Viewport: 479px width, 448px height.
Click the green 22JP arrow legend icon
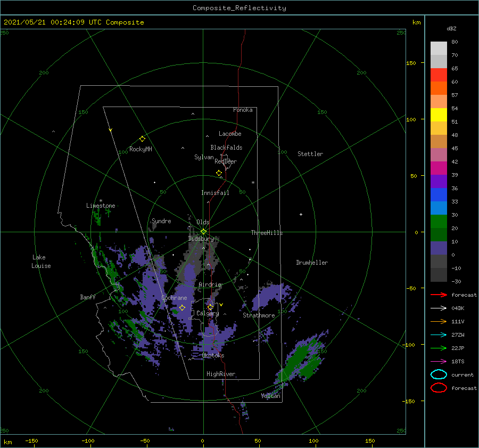point(439,348)
